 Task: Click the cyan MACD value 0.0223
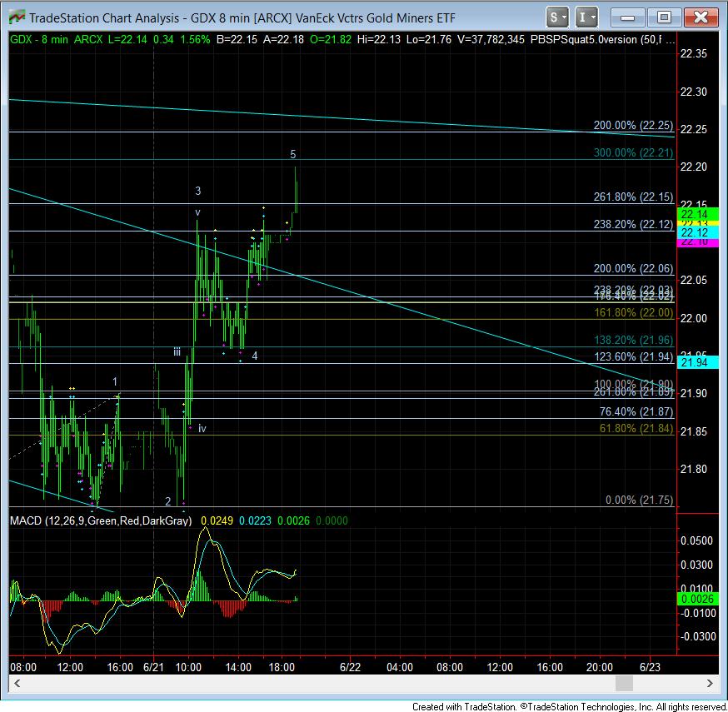(256, 520)
